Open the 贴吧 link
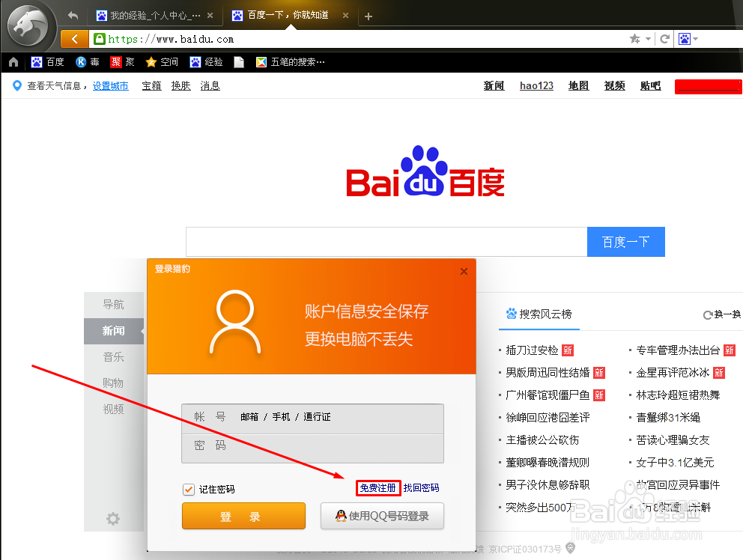 [x=651, y=86]
